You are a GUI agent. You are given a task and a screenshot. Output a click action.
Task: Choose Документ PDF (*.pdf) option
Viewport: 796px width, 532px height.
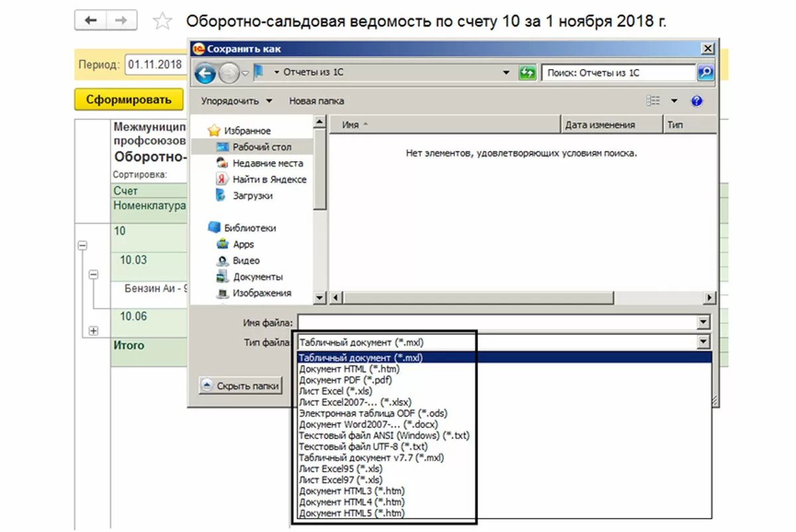point(504,380)
